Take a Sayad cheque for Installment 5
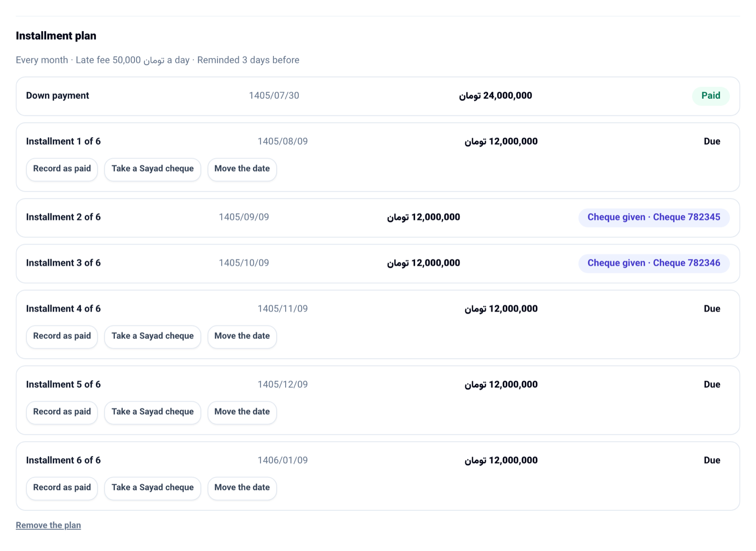The height and width of the screenshot is (551, 756). point(152,412)
